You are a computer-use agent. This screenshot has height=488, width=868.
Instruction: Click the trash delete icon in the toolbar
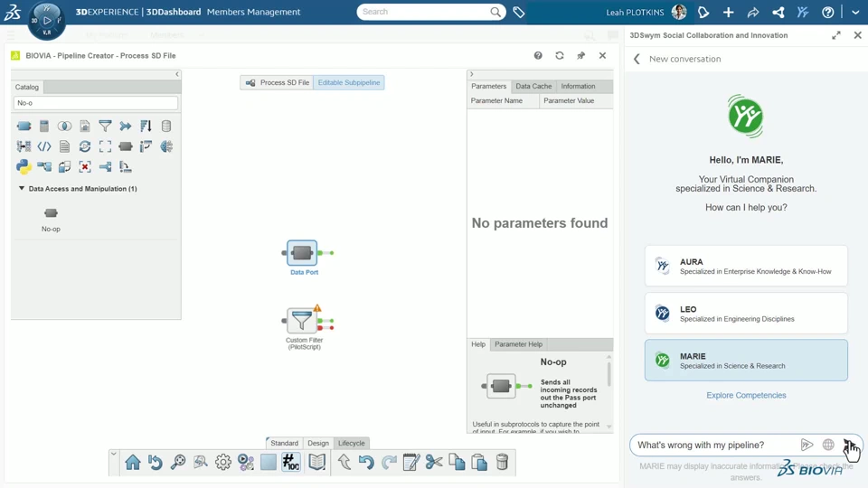click(x=502, y=462)
